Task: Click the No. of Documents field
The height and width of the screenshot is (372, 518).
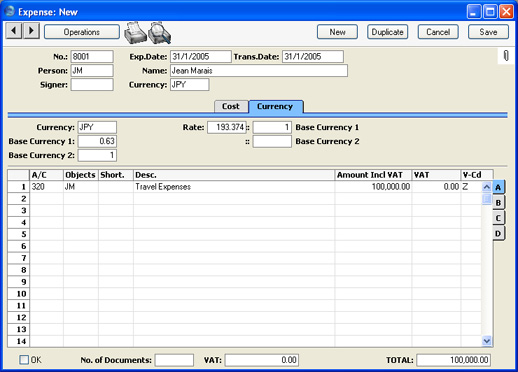Action: [x=174, y=360]
